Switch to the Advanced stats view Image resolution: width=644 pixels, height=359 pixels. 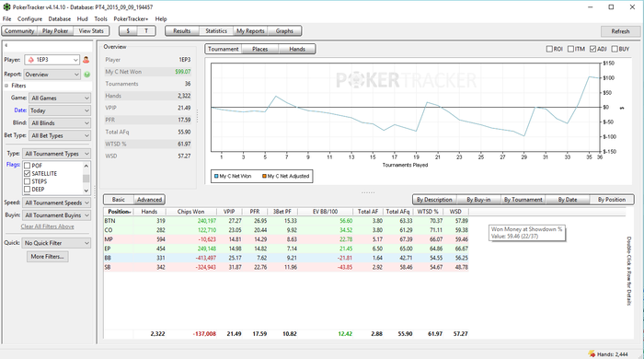[x=149, y=200]
